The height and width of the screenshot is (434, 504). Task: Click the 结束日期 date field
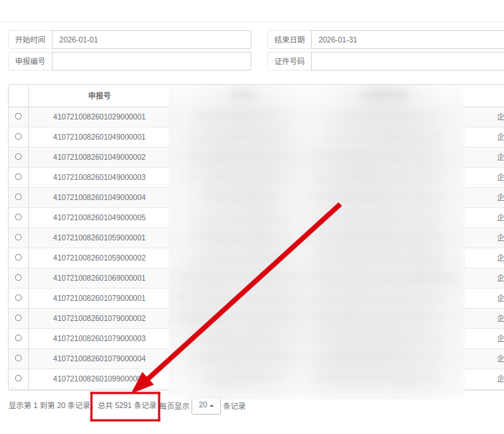coord(407,40)
